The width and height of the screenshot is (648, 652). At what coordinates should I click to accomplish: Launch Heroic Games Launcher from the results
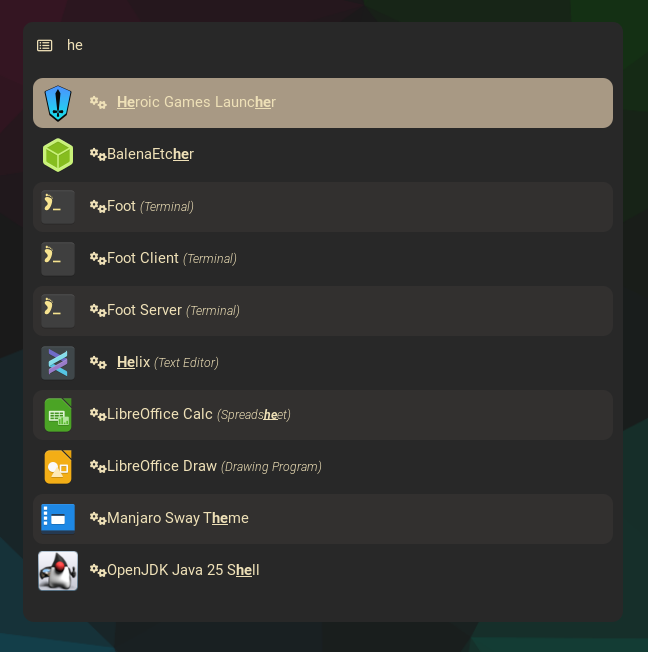pyautogui.click(x=196, y=102)
